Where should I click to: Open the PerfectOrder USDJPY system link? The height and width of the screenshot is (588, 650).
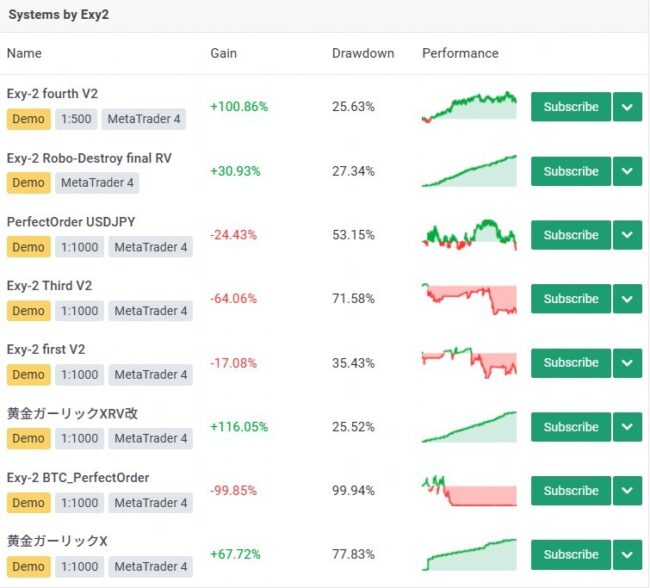coord(70,222)
